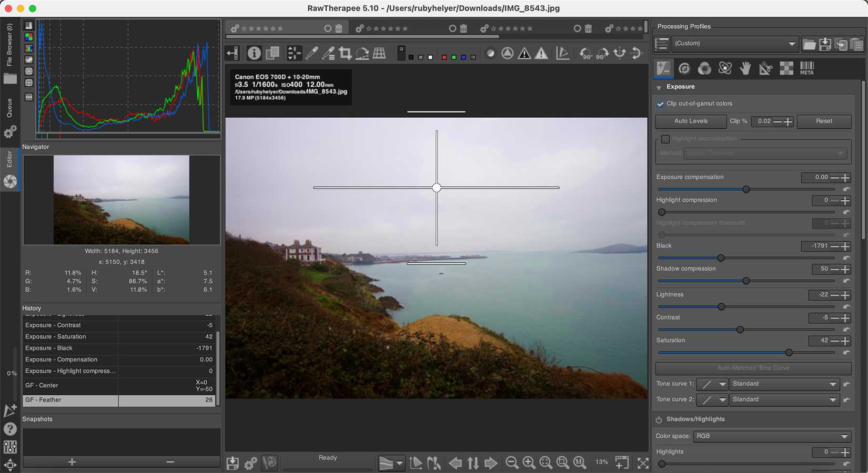This screenshot has width=868, height=473.
Task: Select the Crop tool in the toolbar
Action: pyautogui.click(x=346, y=53)
